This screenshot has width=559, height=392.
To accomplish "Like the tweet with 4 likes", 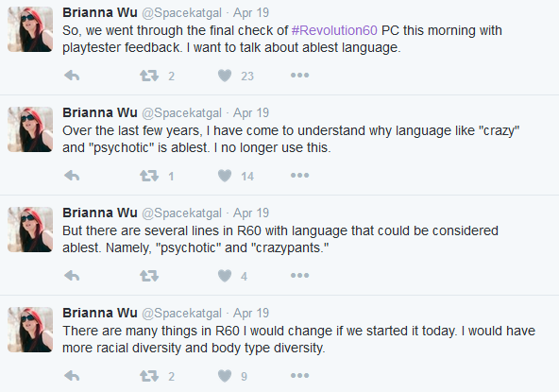I will [225, 276].
